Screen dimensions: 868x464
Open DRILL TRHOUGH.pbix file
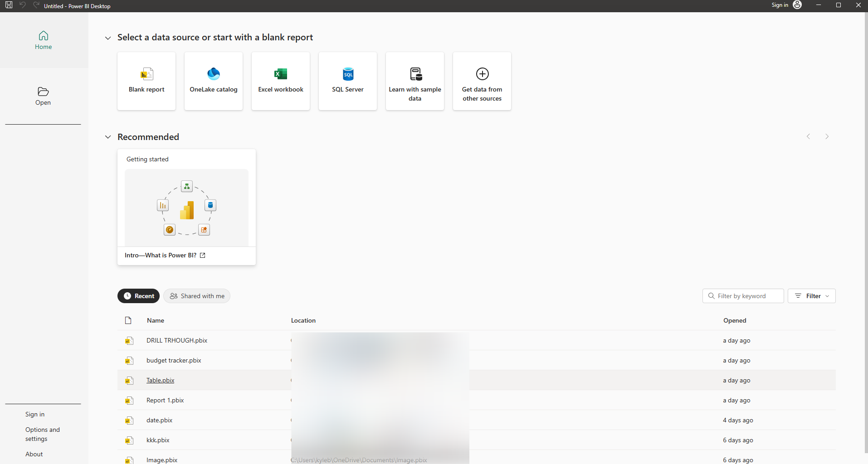coord(177,340)
